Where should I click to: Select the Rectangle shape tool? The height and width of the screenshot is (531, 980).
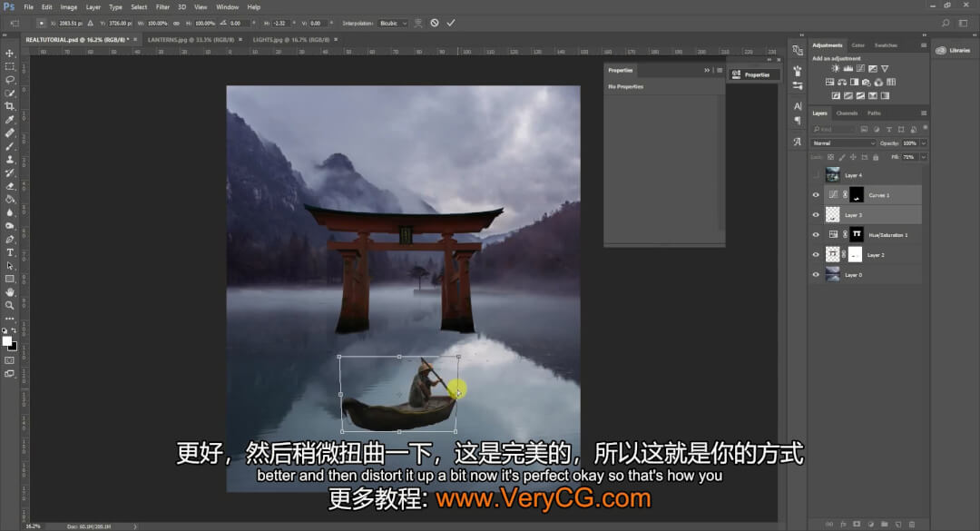point(9,279)
